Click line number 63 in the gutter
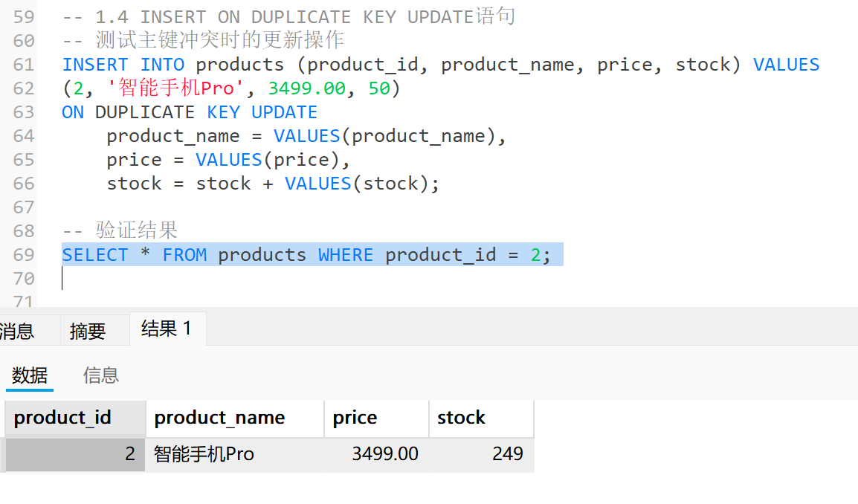This screenshot has height=504, width=858. 25,112
